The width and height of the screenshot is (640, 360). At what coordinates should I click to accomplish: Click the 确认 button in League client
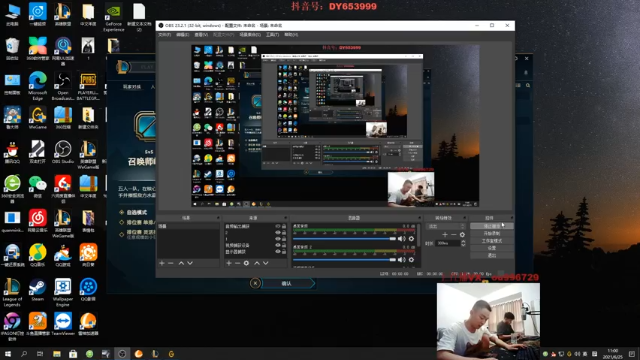[x=287, y=283]
